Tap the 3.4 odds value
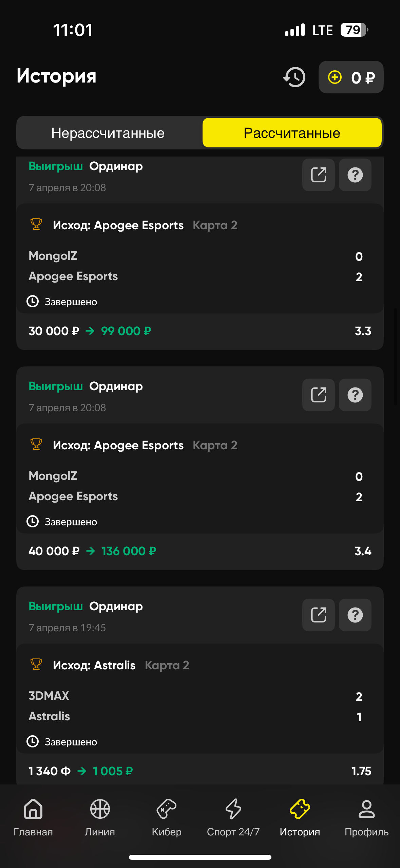Screen dimensions: 400x868 click(363, 551)
